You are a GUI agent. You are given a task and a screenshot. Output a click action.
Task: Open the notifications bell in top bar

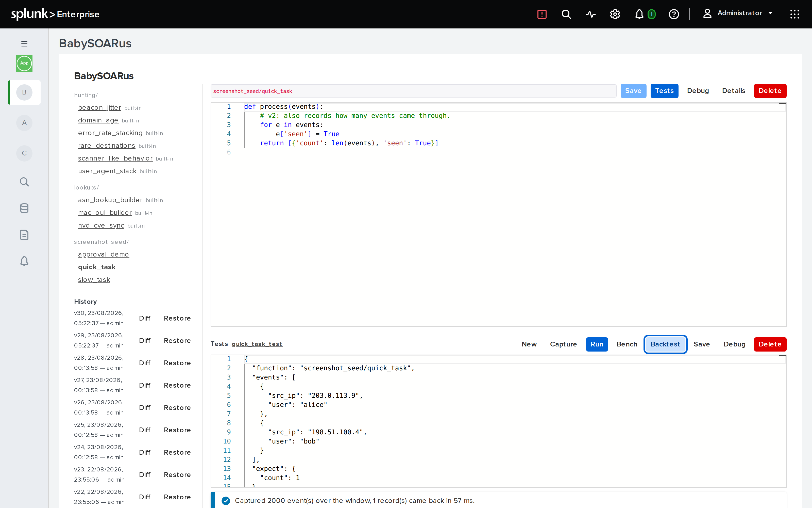click(x=639, y=14)
